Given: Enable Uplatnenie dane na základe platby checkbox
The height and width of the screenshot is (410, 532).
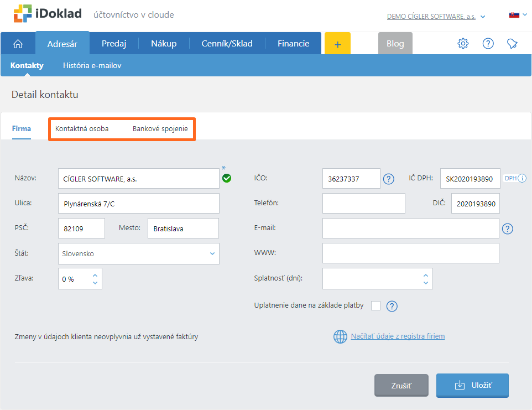Looking at the screenshot, I should coord(376,305).
